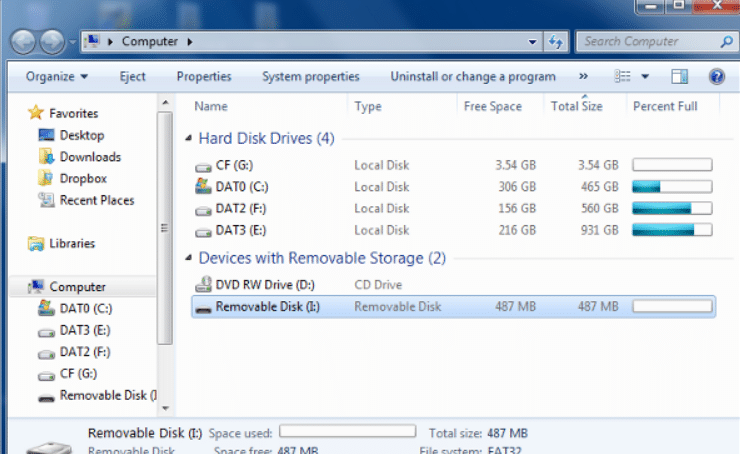The height and width of the screenshot is (454, 740).
Task: Go forward with the Forward arrow button
Action: [52, 42]
